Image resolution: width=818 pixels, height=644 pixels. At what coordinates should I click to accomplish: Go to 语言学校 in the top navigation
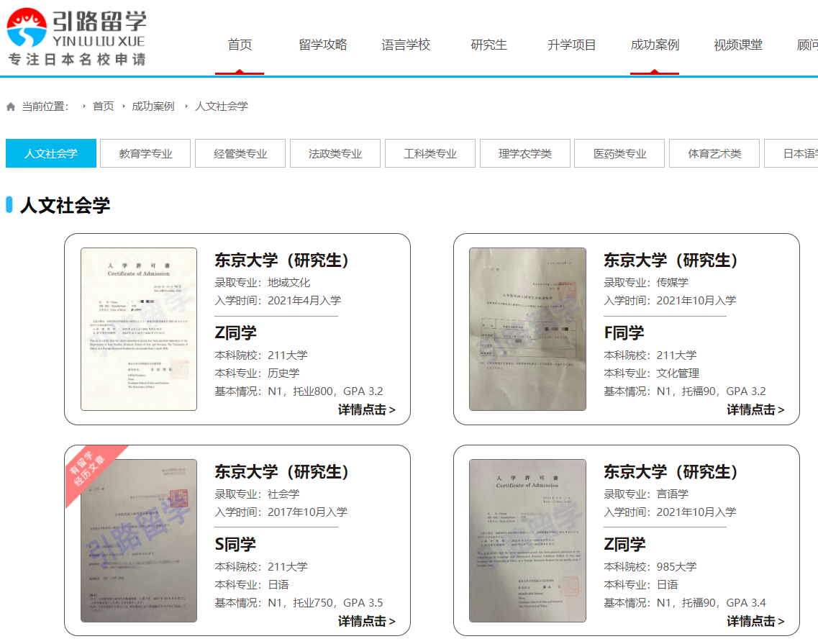coord(406,45)
